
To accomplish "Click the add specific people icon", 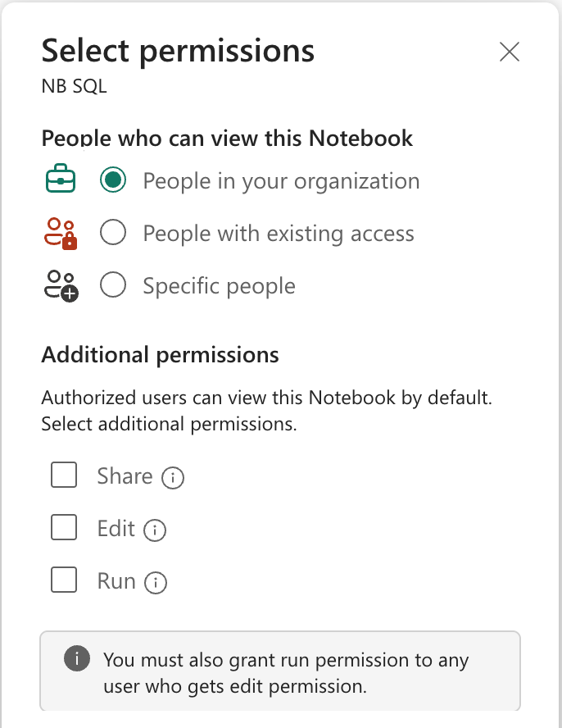I will click(x=59, y=286).
